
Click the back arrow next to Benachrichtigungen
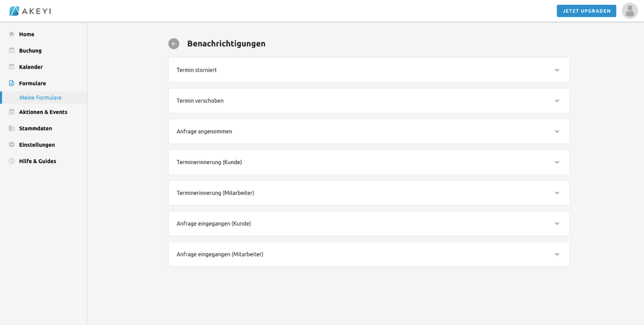coord(174,44)
